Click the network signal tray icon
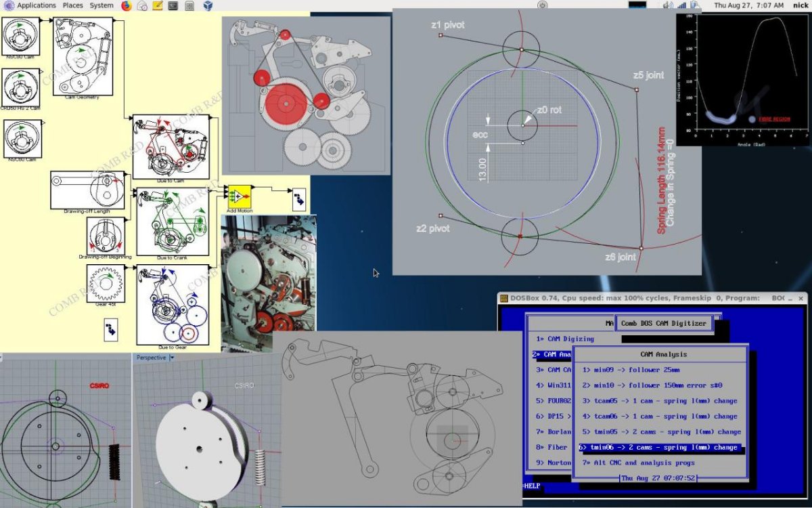 (x=682, y=5)
